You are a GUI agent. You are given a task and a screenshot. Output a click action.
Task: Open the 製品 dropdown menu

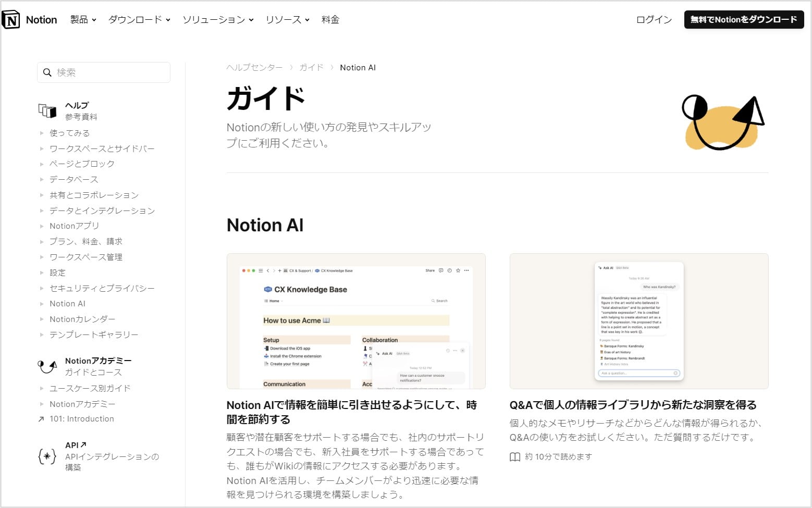83,20
